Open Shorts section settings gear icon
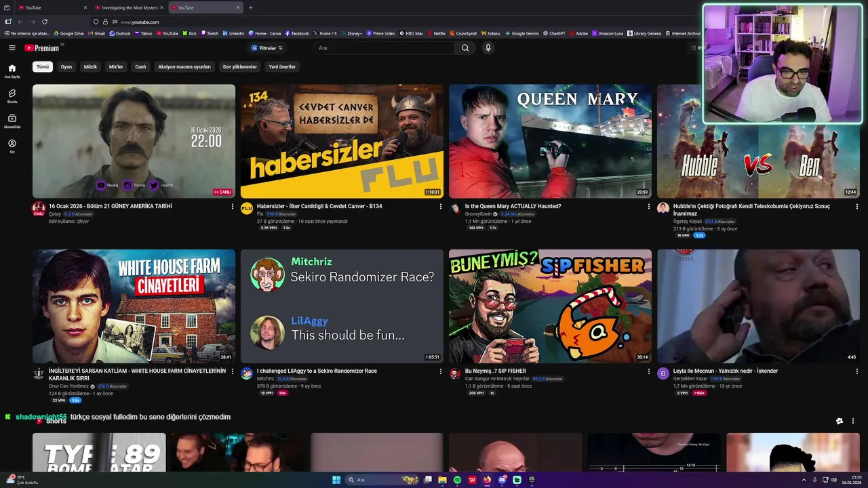This screenshot has height=488, width=868. click(x=840, y=421)
